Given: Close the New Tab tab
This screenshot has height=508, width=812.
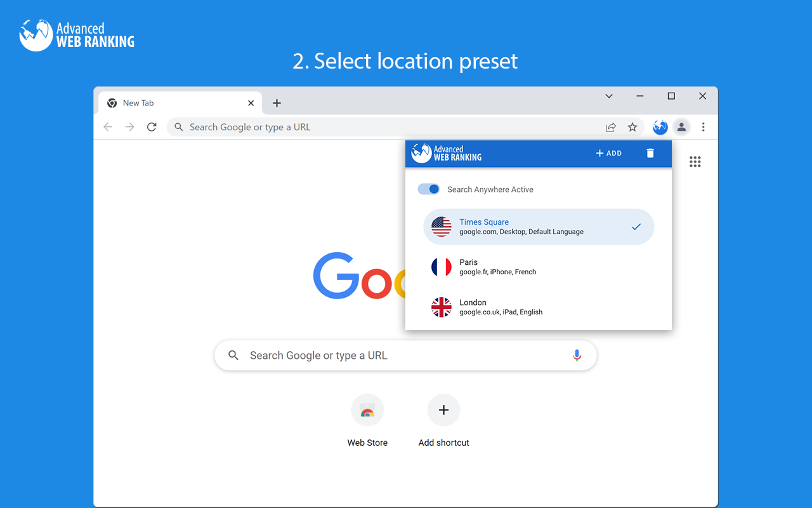Looking at the screenshot, I should pyautogui.click(x=251, y=103).
